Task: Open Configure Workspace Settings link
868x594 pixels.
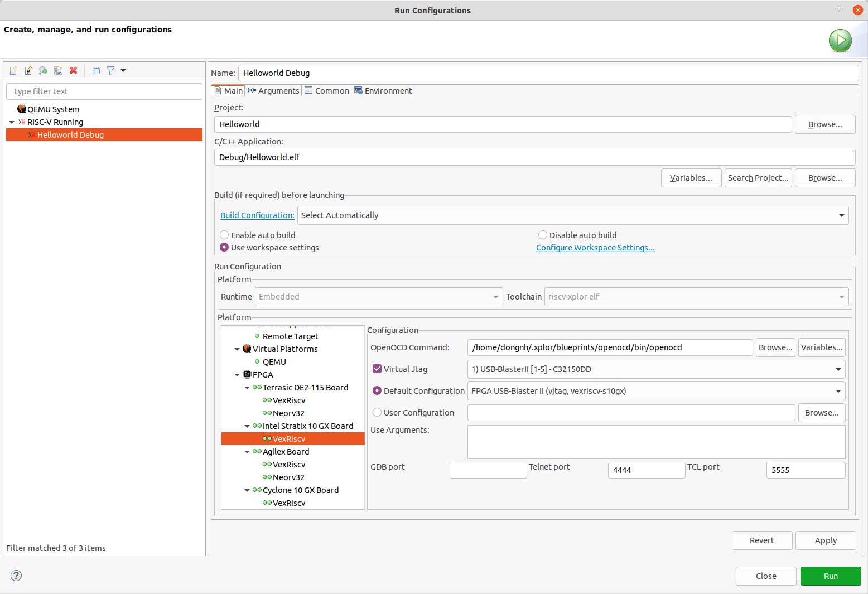Action: (x=595, y=248)
